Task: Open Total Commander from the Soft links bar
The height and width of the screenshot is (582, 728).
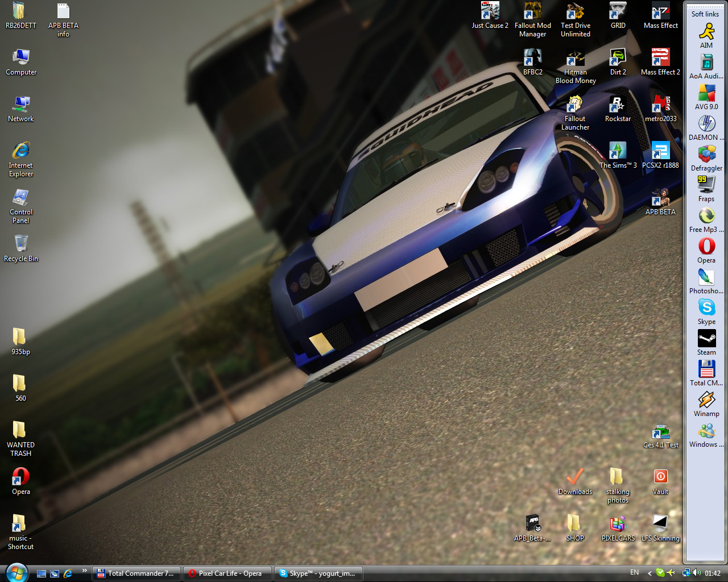Action: pyautogui.click(x=706, y=374)
